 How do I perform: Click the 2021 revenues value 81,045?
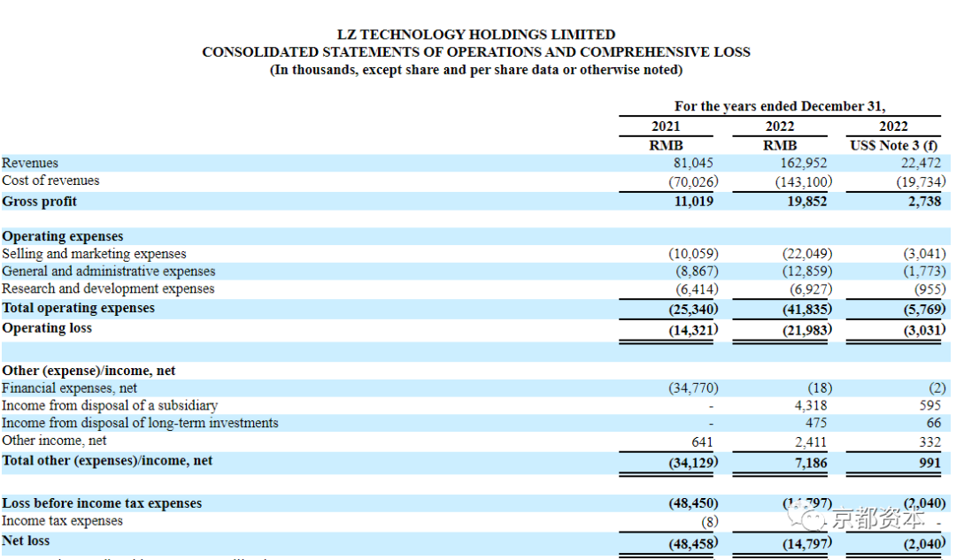click(x=692, y=164)
